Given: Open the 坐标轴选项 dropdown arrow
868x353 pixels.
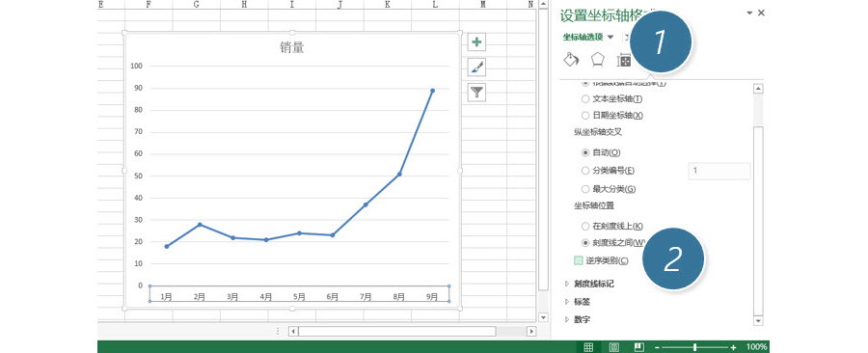Looking at the screenshot, I should click(610, 37).
